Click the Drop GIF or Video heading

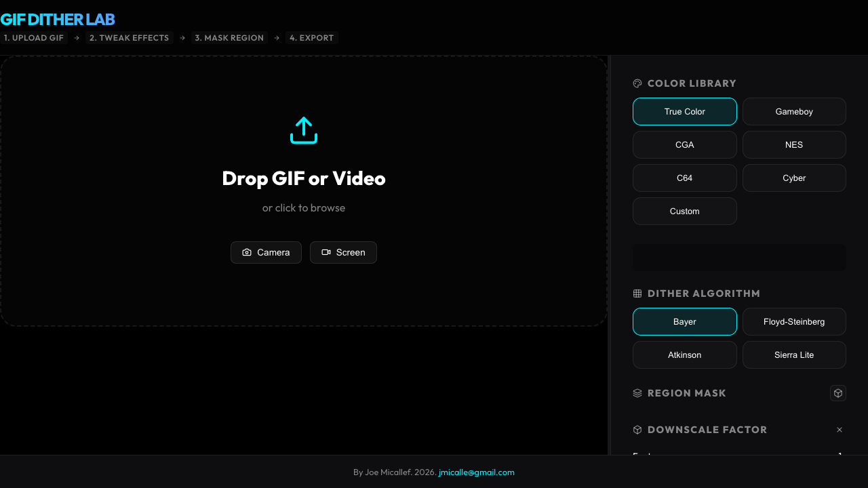coord(304,178)
